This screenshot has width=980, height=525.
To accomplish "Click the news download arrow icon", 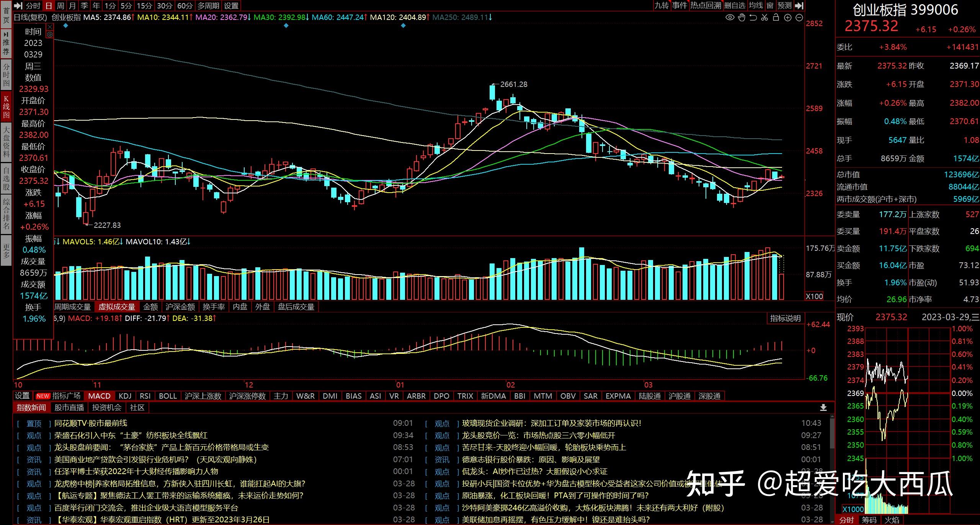I will (x=823, y=407).
